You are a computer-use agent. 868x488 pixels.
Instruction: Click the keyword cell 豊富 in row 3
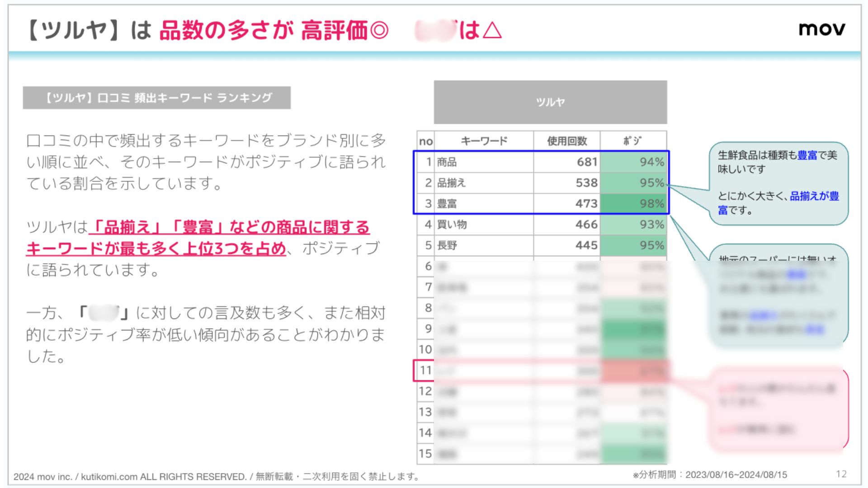[x=484, y=203]
